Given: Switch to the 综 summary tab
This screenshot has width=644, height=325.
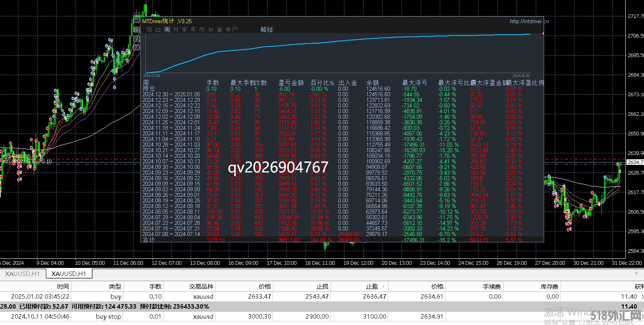Looking at the screenshot, I should coord(149,30).
